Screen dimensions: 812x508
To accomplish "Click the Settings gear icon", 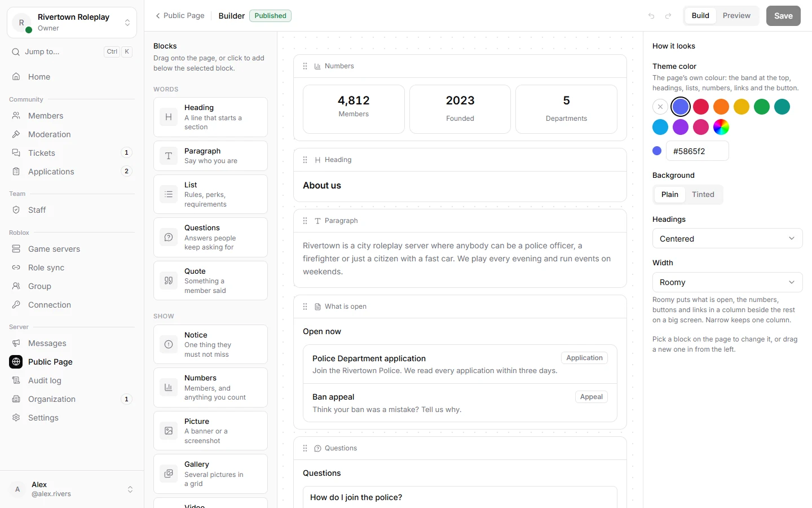I will (x=16, y=418).
